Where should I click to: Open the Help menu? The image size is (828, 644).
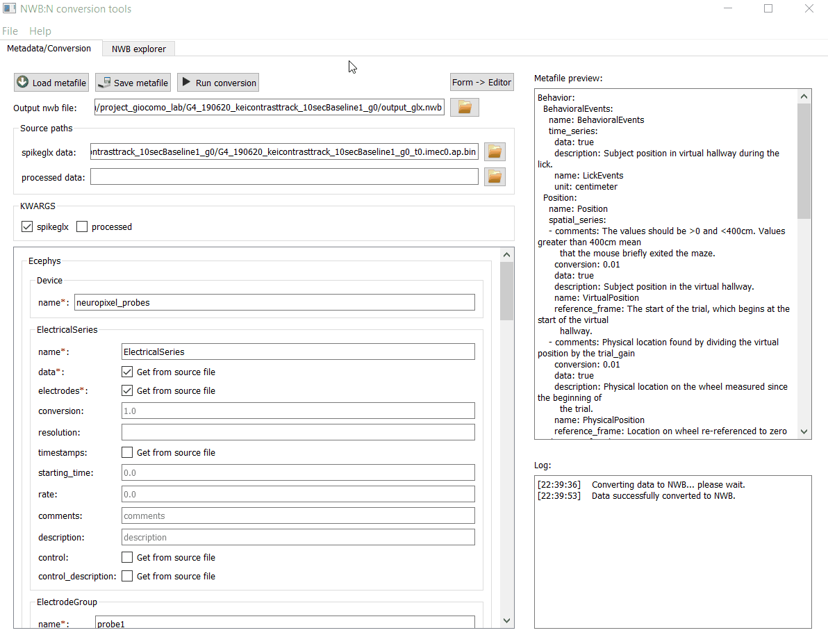(40, 31)
